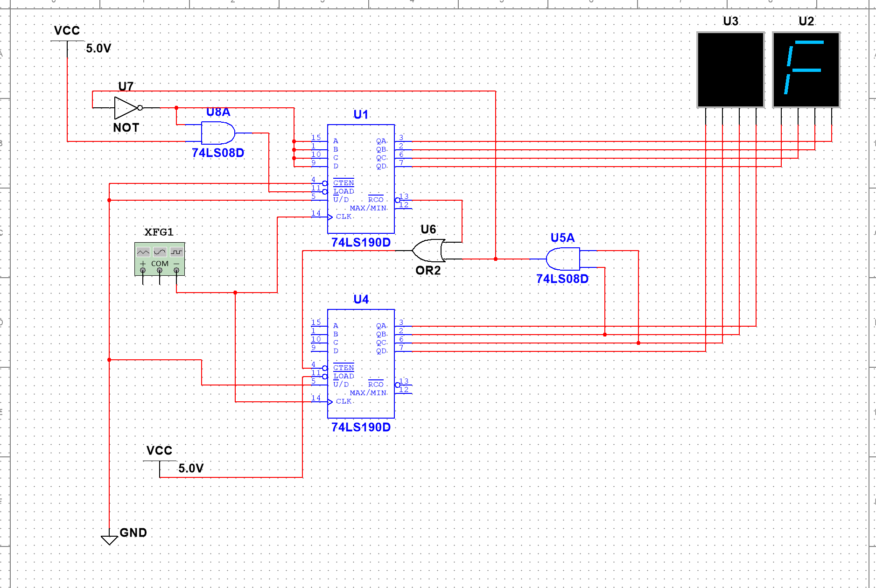This screenshot has height=588, width=876.
Task: Click the wire junction at NOT gate output
Action: [176, 108]
